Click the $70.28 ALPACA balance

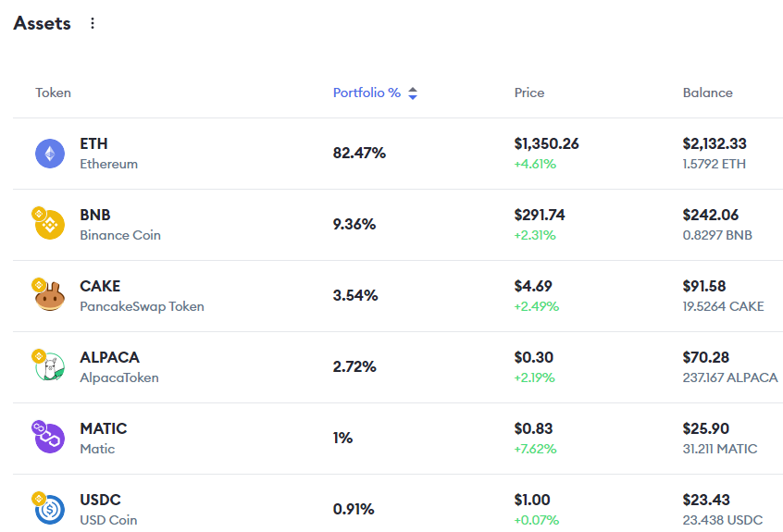click(x=706, y=357)
